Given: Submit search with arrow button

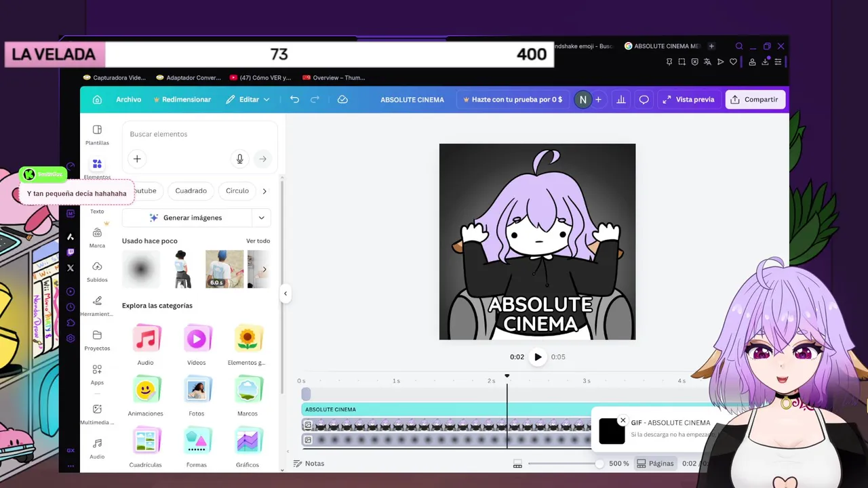Looking at the screenshot, I should click(262, 159).
